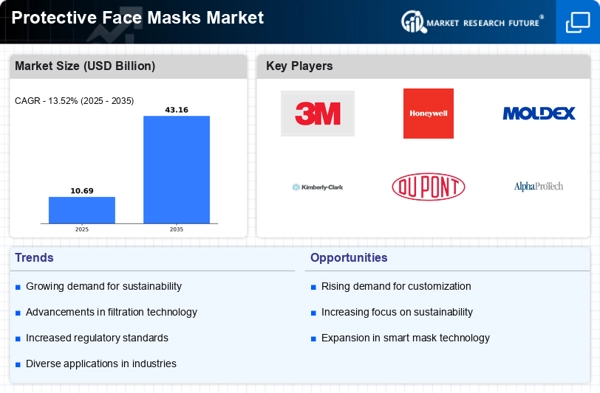
Task: Click the Opportunities section heading
Action: click(349, 258)
